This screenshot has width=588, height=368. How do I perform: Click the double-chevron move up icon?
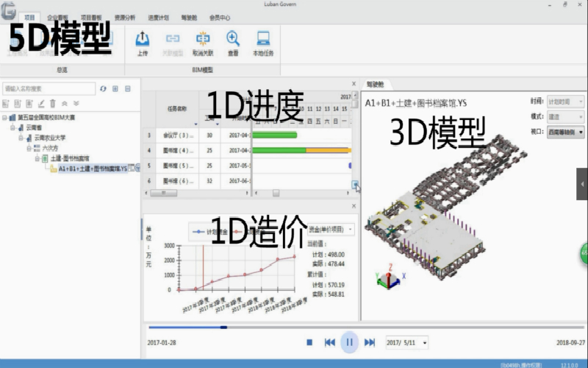tap(65, 103)
